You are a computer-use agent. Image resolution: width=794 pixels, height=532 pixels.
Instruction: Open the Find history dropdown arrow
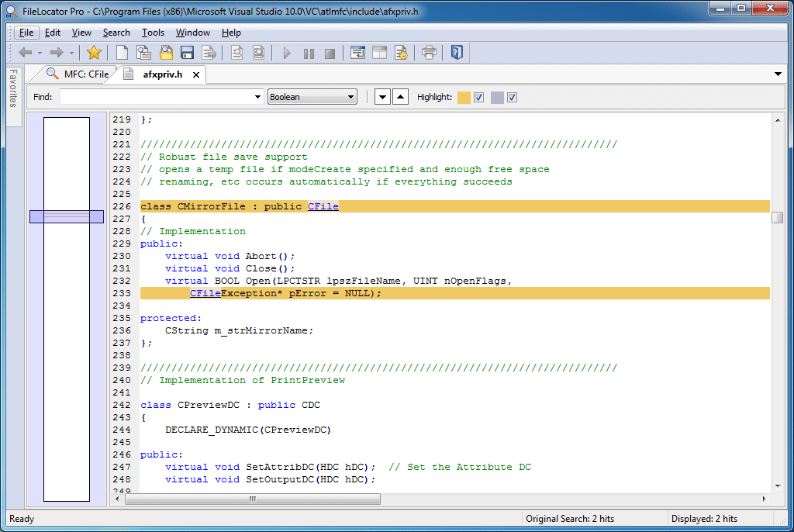click(257, 97)
